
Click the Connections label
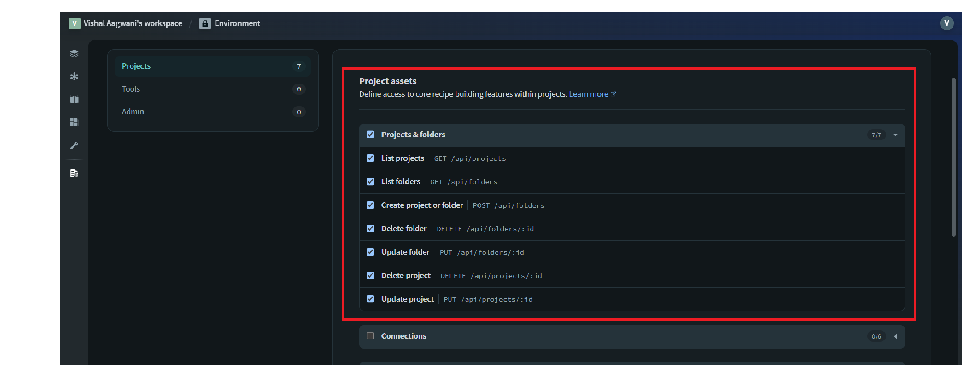click(x=403, y=336)
